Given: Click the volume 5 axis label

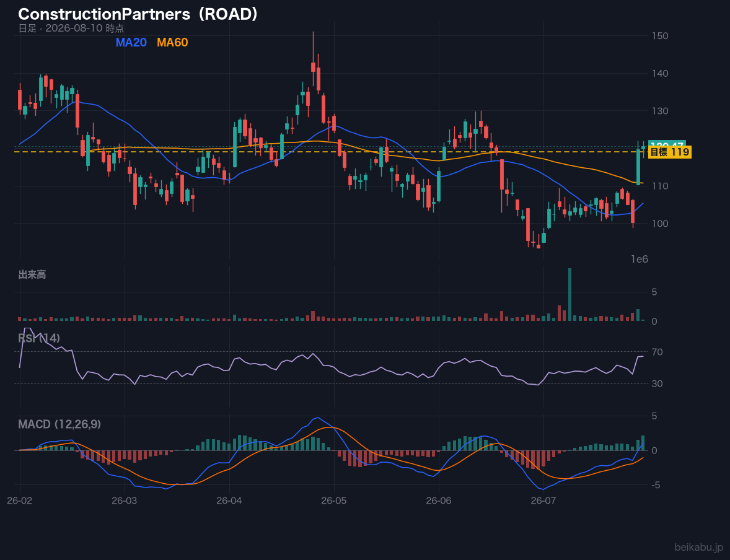Looking at the screenshot, I should pyautogui.click(x=654, y=292).
